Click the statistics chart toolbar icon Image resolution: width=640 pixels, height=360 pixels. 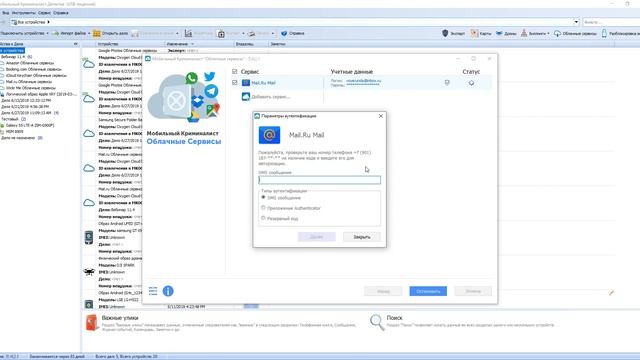point(188,33)
